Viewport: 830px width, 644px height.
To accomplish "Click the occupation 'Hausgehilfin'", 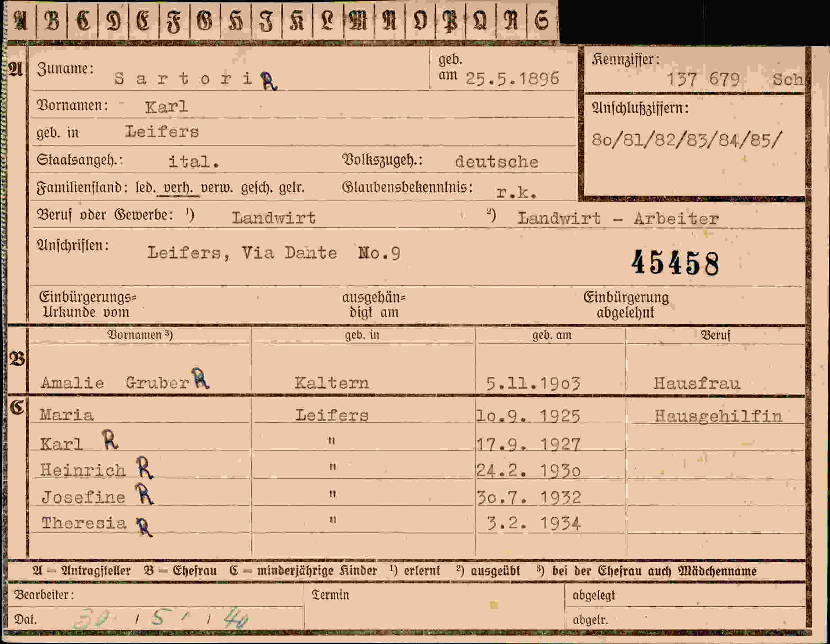I will (x=718, y=417).
